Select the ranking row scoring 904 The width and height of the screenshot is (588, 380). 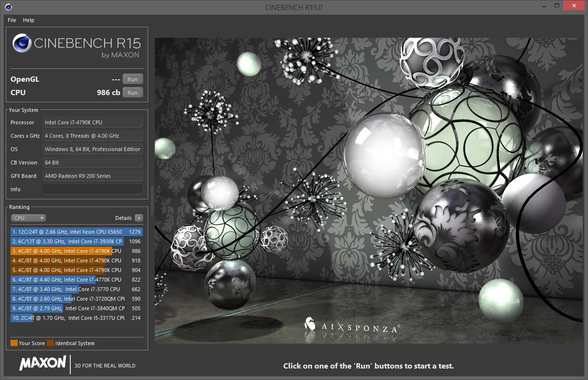pos(77,270)
